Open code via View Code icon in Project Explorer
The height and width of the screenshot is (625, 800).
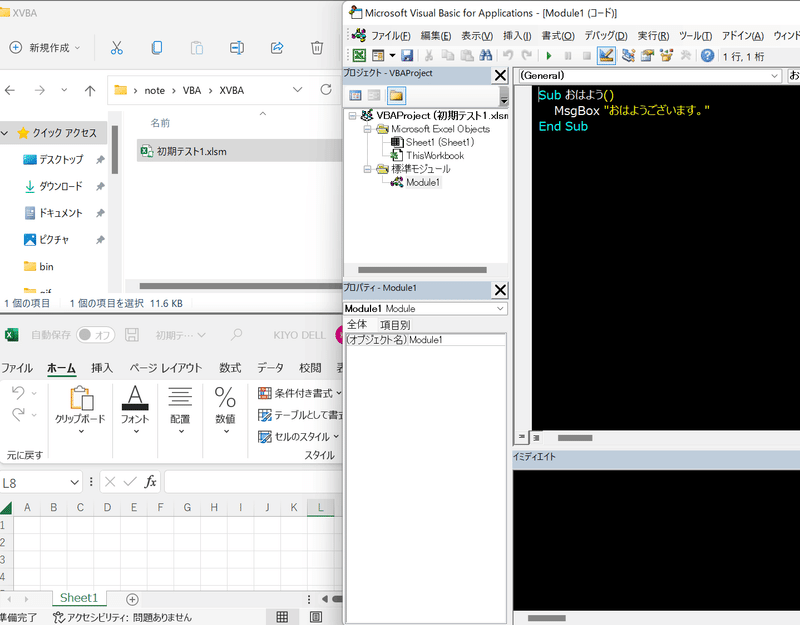356,94
